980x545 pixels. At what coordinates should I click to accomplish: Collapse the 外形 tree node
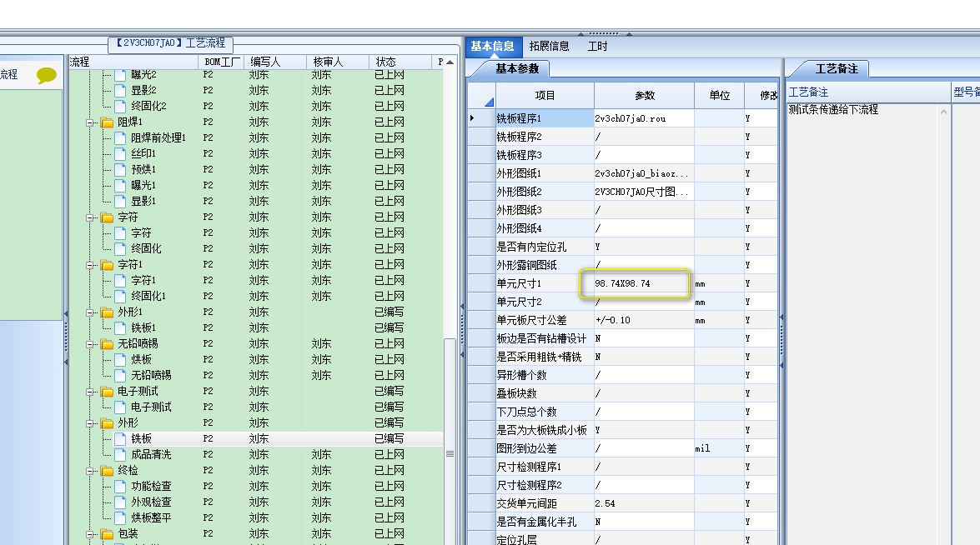pyautogui.click(x=90, y=423)
